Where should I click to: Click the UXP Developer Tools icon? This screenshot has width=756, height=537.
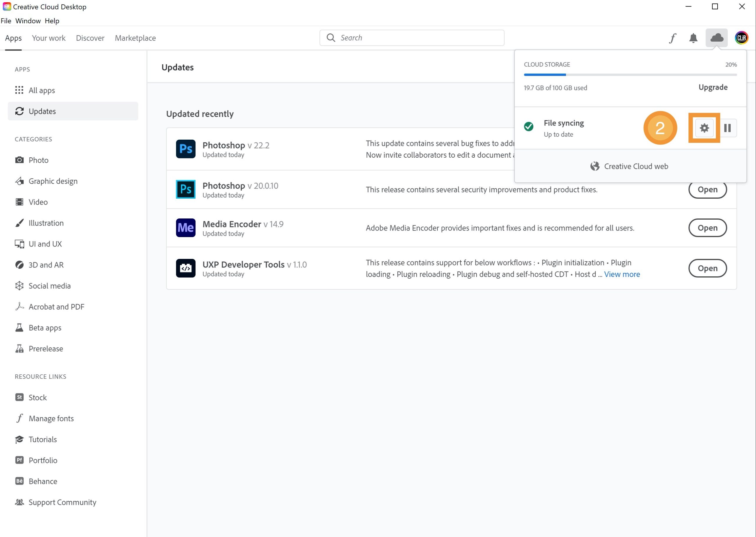(185, 268)
